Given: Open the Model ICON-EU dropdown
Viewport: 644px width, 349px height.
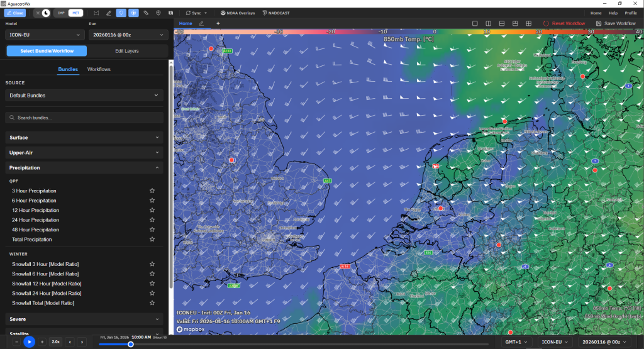Looking at the screenshot, I should 45,35.
